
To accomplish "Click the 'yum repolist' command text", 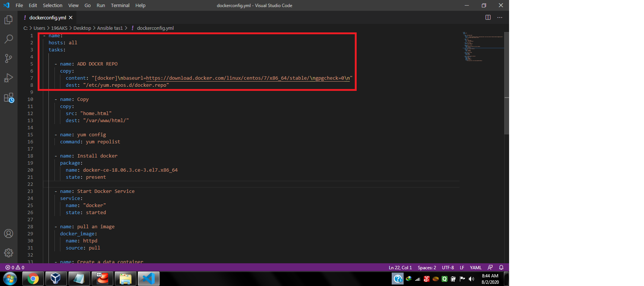I will tap(103, 142).
